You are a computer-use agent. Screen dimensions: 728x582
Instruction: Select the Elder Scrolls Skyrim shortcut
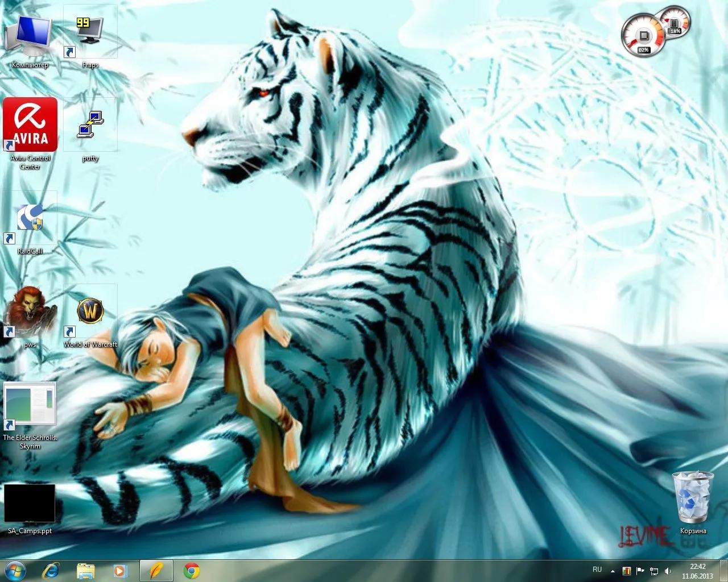(30, 406)
